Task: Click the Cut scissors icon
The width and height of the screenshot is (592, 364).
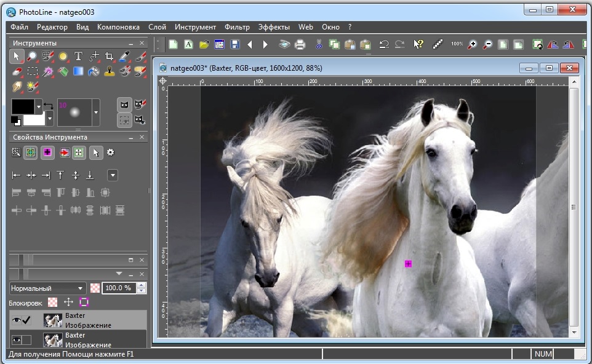Action: 319,44
